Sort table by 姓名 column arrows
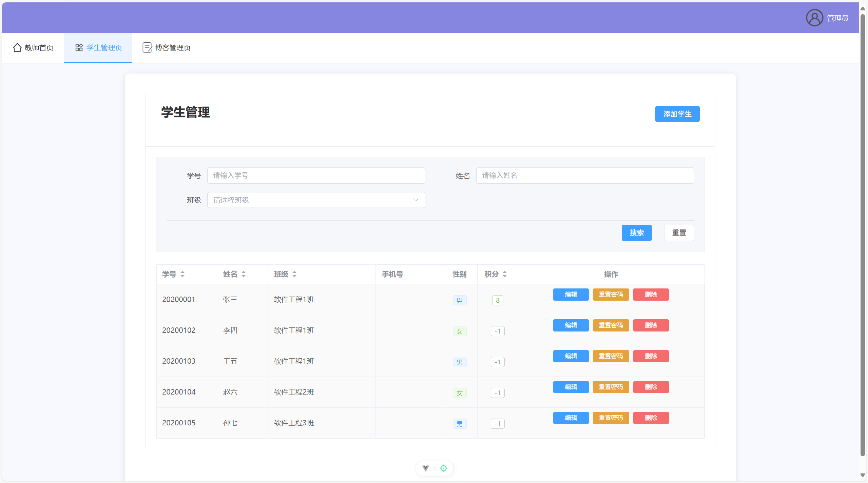Viewport: 868px width, 483px height. pyautogui.click(x=244, y=274)
